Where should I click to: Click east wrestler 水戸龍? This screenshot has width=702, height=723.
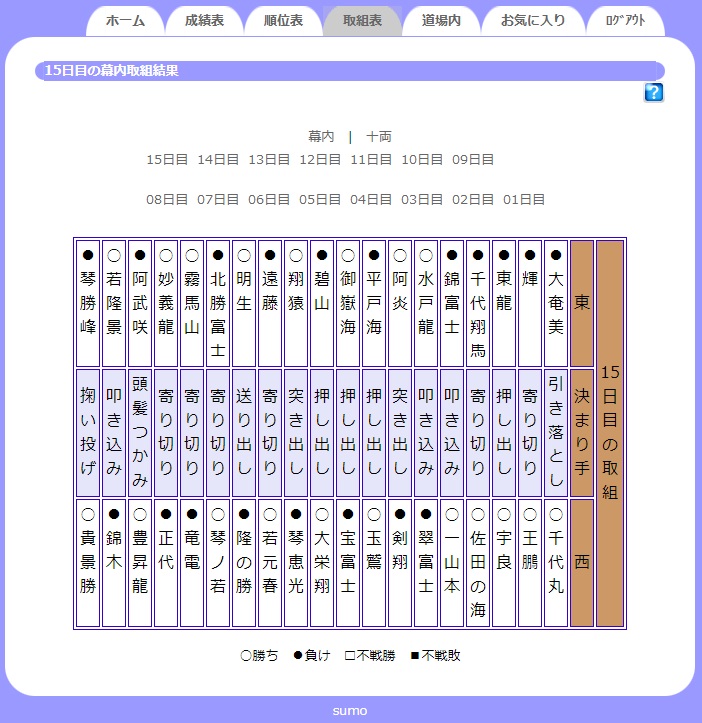click(x=426, y=303)
